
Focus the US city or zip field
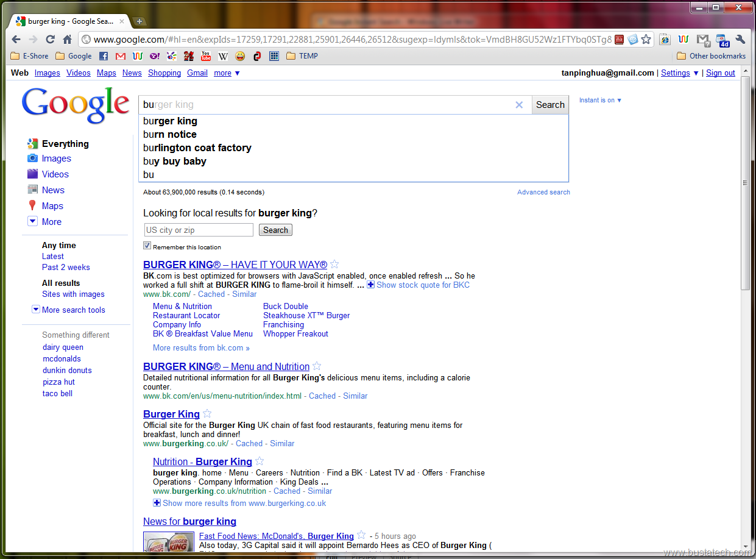(199, 230)
